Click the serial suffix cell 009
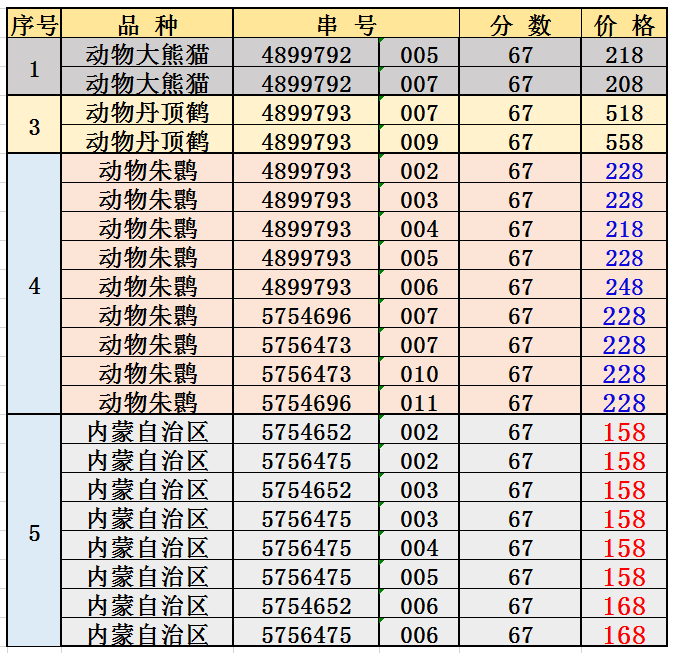This screenshot has width=673, height=653. pos(419,142)
